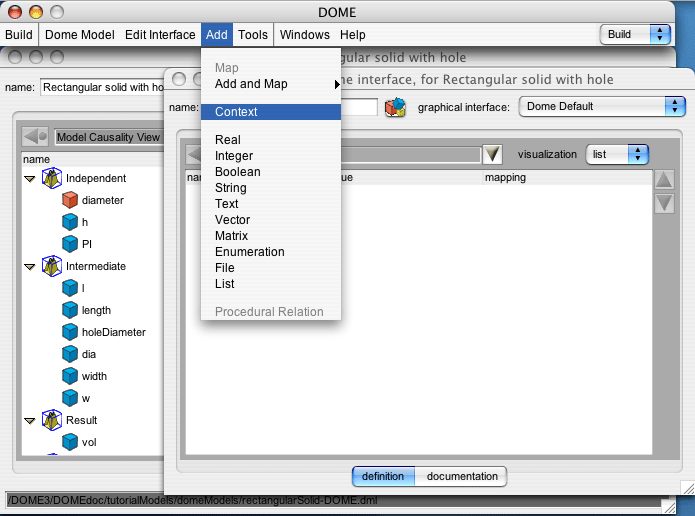Choose Real in the Add menu
This screenshot has width=695, height=516.
click(271, 140)
